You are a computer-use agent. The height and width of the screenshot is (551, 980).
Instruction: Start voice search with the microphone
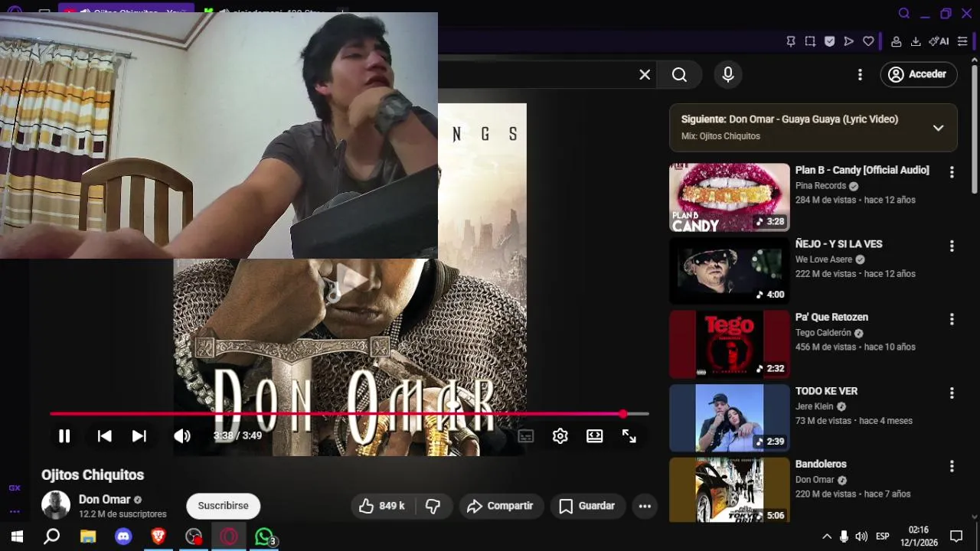pyautogui.click(x=728, y=74)
